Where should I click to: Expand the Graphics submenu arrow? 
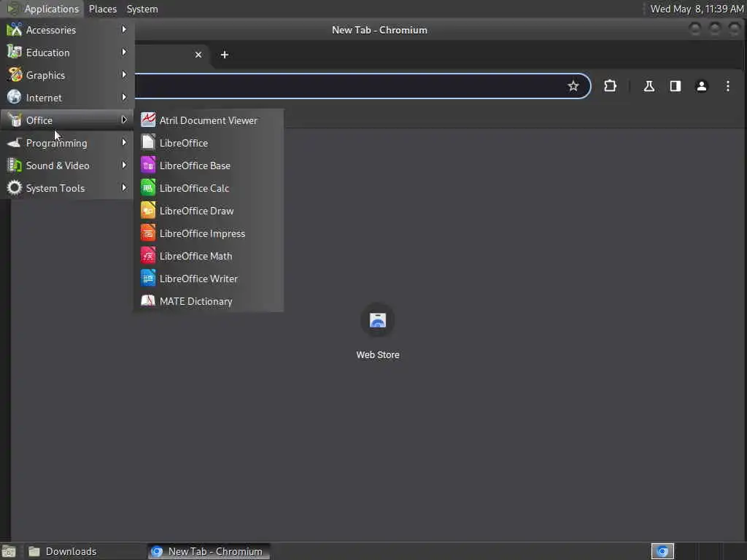pyautogui.click(x=124, y=75)
